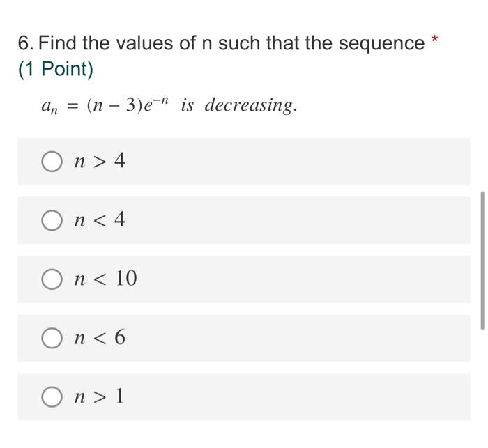Viewport: 488px width, 448px height.
Task: Select the radio circle for n < 4
Action: tap(52, 220)
